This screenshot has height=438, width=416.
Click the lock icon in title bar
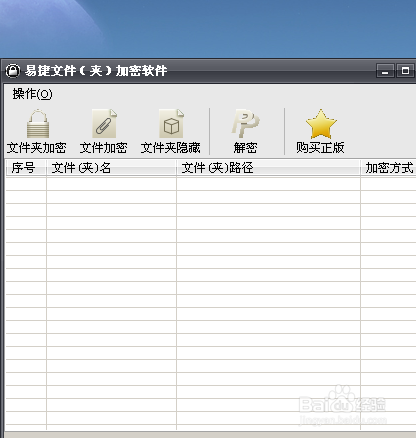pos(13,71)
